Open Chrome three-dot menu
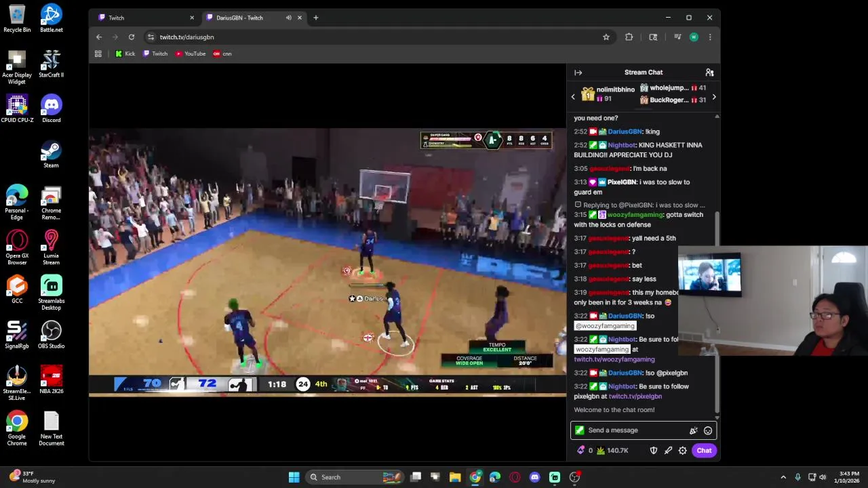868x488 pixels. 710,37
